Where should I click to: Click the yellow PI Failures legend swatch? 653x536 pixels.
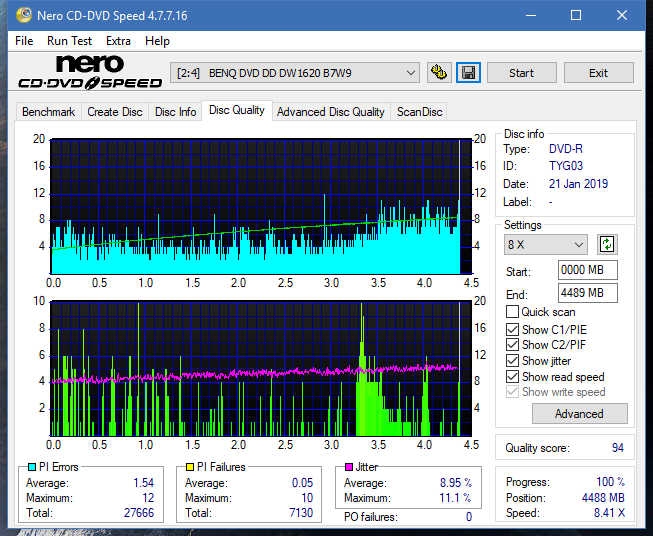pyautogui.click(x=190, y=467)
